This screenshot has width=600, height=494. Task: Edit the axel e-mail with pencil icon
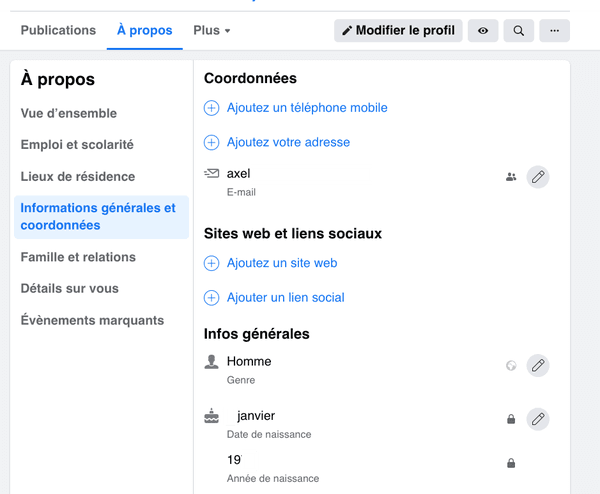coord(538,177)
